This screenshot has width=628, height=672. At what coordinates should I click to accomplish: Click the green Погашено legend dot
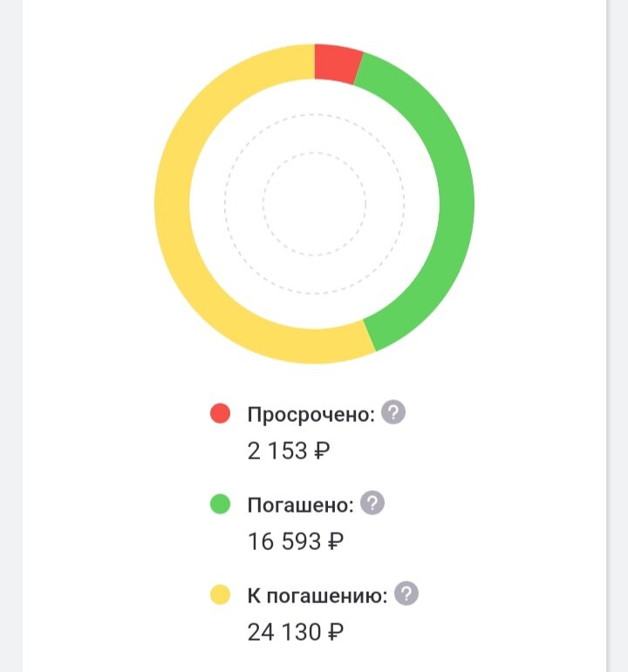coord(220,504)
